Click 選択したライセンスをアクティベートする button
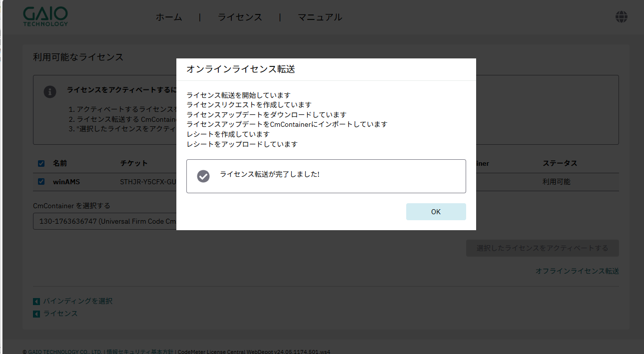Image resolution: width=644 pixels, height=354 pixels. [x=542, y=248]
